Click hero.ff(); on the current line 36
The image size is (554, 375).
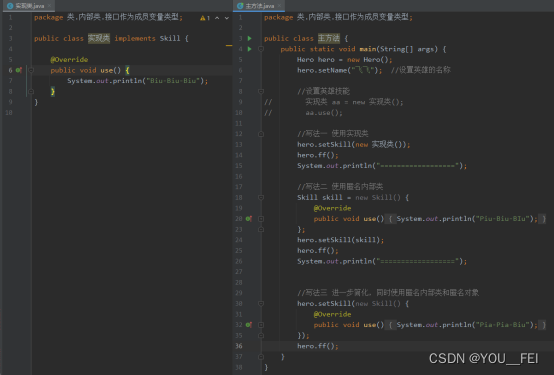coord(318,346)
